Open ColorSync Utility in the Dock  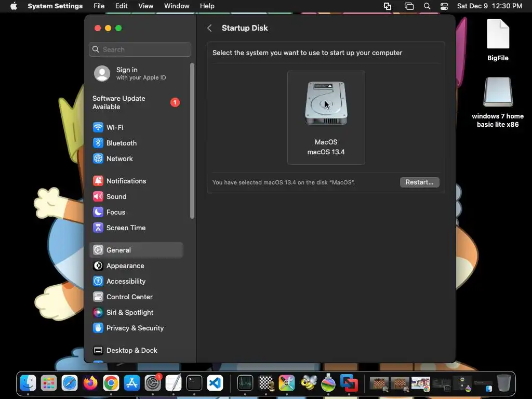(287, 383)
